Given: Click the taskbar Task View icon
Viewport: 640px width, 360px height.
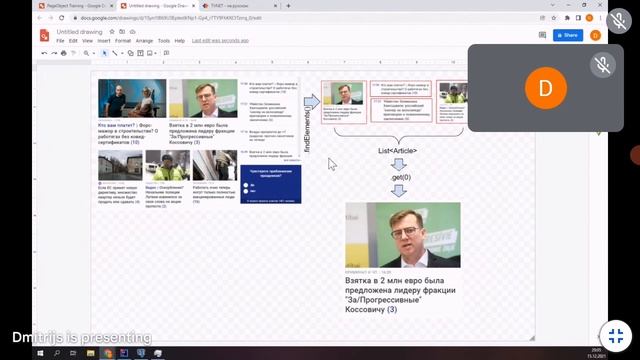Looking at the screenshot, I should click(x=73, y=353).
